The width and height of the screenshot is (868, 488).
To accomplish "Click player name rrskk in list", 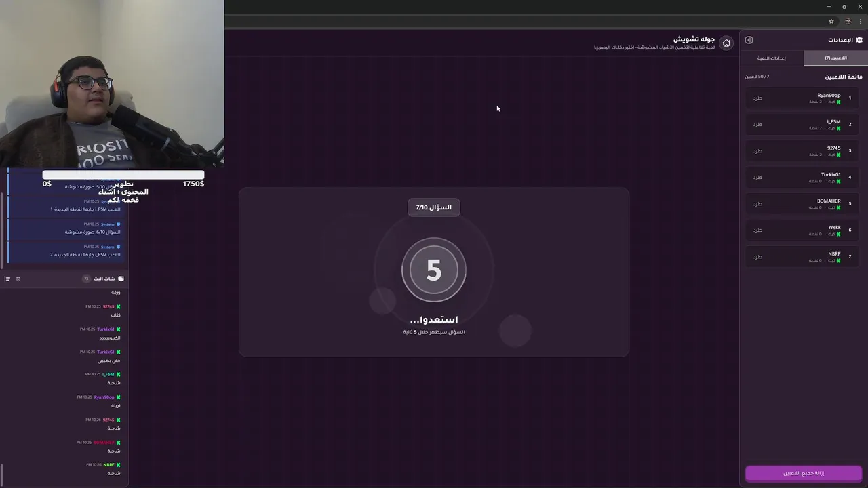I will tap(835, 228).
